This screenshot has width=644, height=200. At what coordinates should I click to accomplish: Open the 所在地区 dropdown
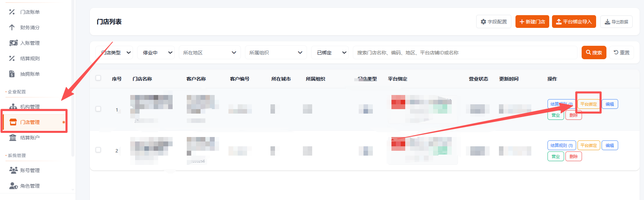(210, 52)
